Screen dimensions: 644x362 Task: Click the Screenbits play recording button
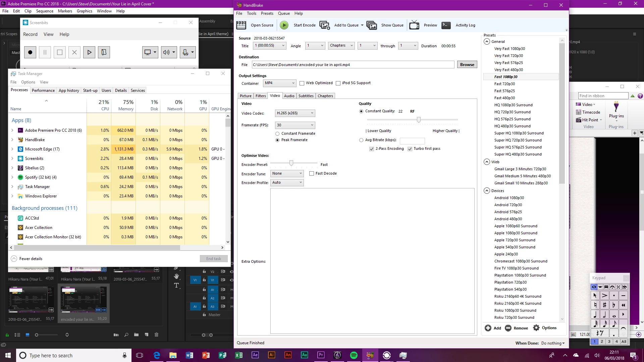89,52
